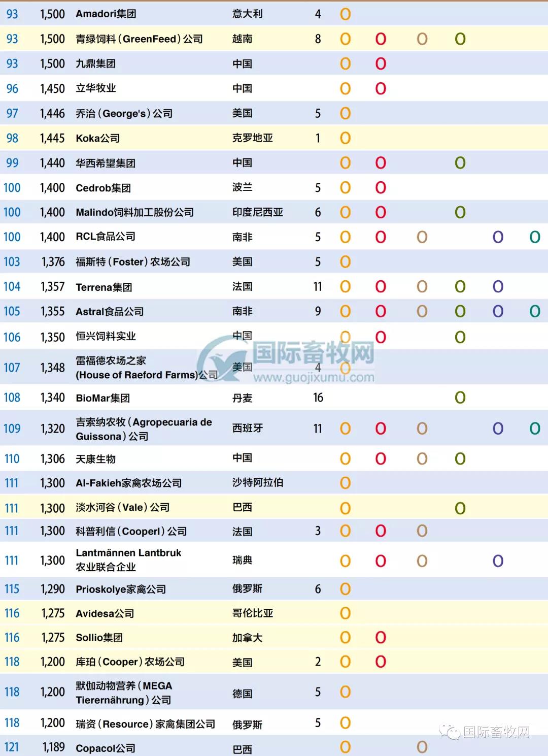Image resolution: width=548 pixels, height=756 pixels.
Task: Select the country cell 波兰
Action: (243, 187)
